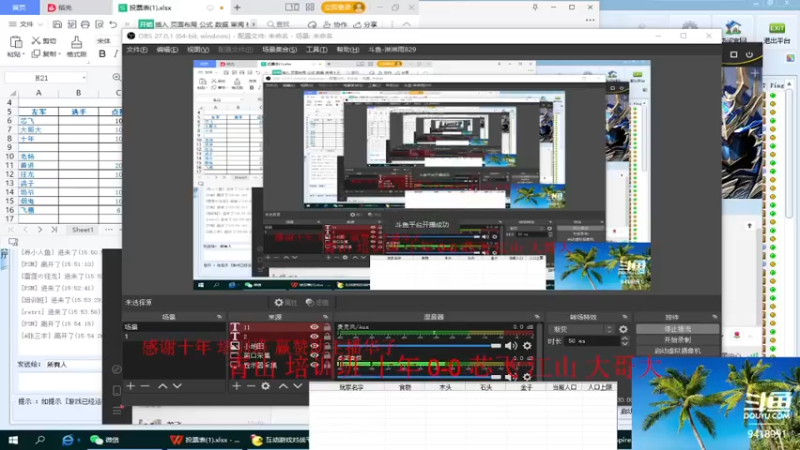The image size is (800, 450).
Task: Click WPS zoom magnifier near name box
Action: coord(116,77)
